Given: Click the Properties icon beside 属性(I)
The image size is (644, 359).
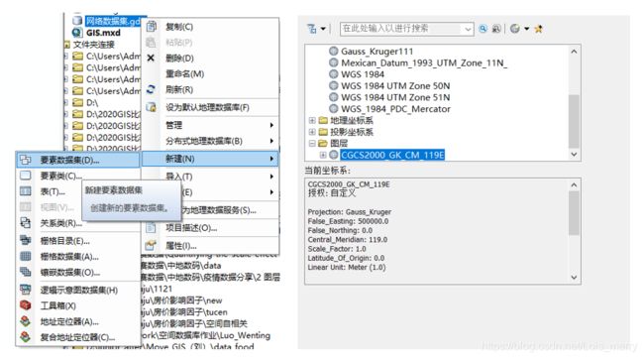Looking at the screenshot, I should point(151,246).
